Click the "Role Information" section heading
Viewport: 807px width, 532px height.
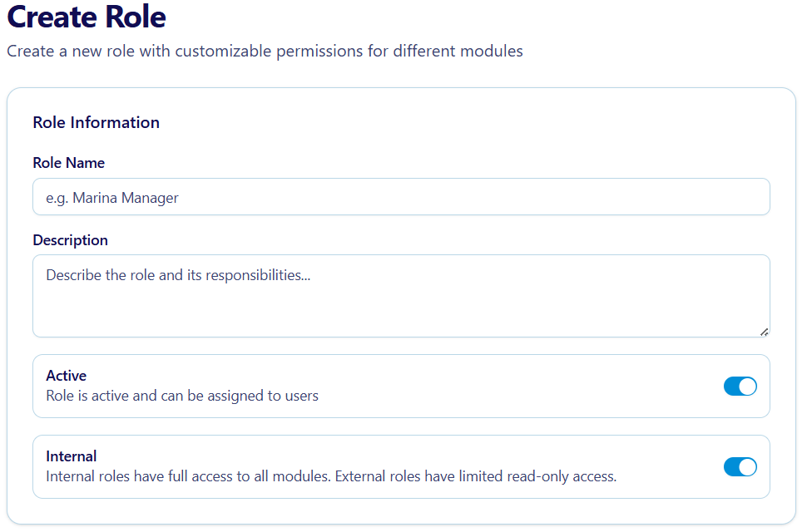click(x=97, y=122)
